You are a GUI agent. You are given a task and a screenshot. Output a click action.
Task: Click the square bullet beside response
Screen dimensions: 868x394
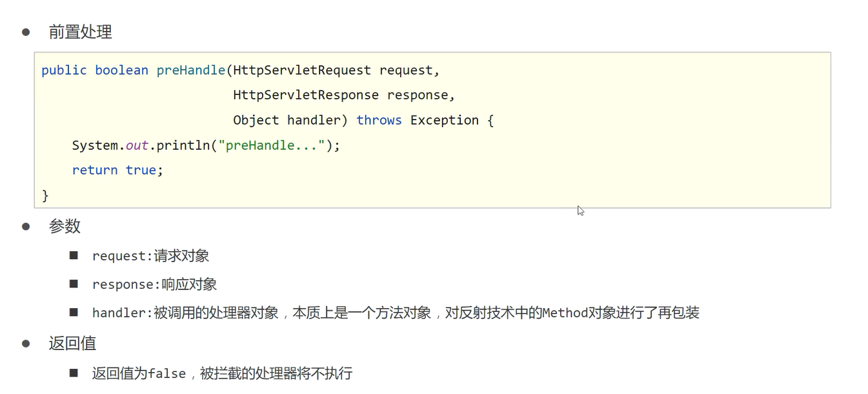pos(74,284)
